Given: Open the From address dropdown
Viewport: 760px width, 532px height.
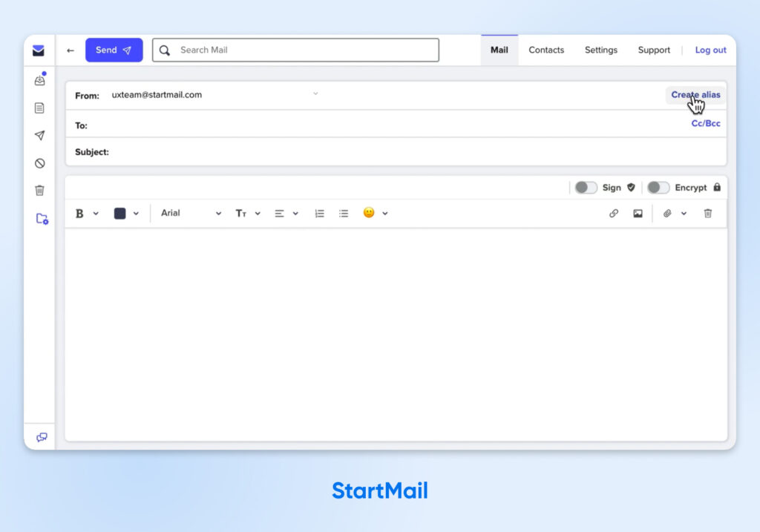Looking at the screenshot, I should coord(315,93).
